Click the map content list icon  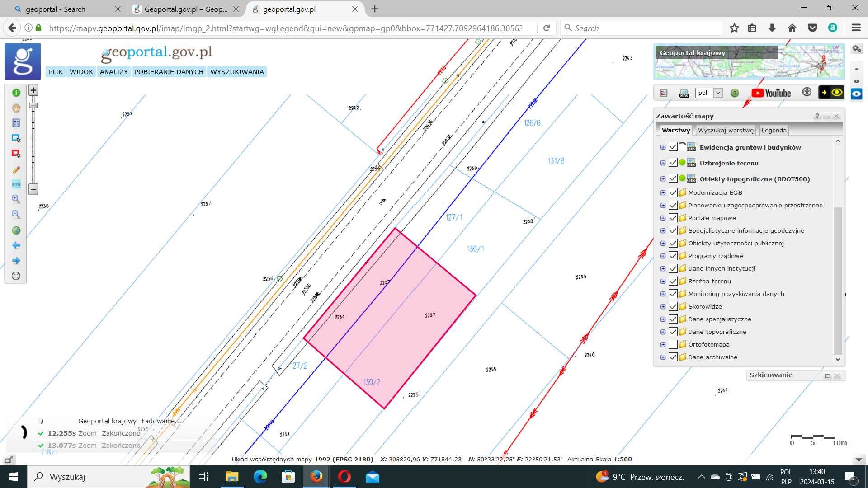coord(664,93)
